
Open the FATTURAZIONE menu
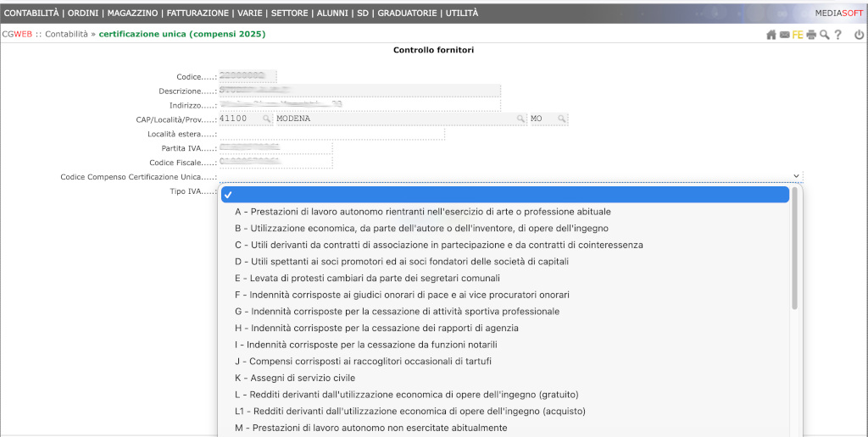pyautogui.click(x=198, y=13)
